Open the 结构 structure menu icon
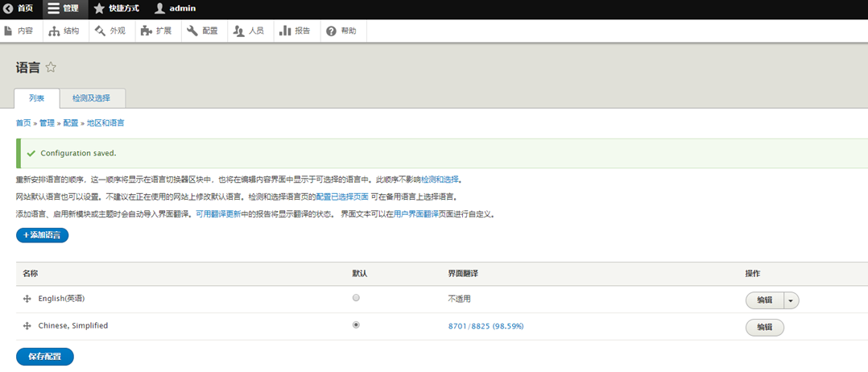 (54, 31)
